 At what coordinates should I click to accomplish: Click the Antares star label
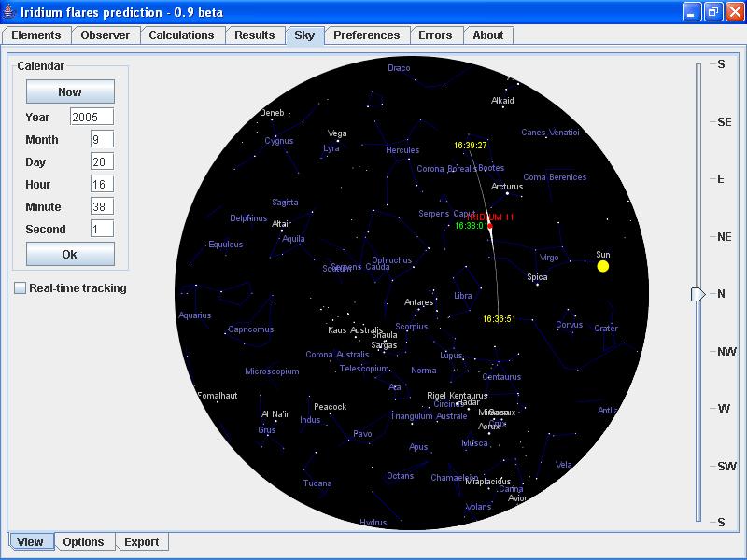pos(418,301)
